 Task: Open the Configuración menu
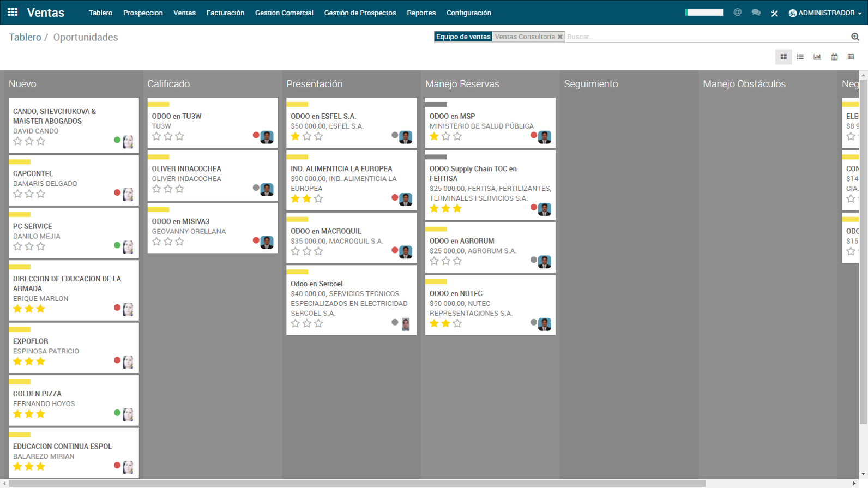(469, 13)
